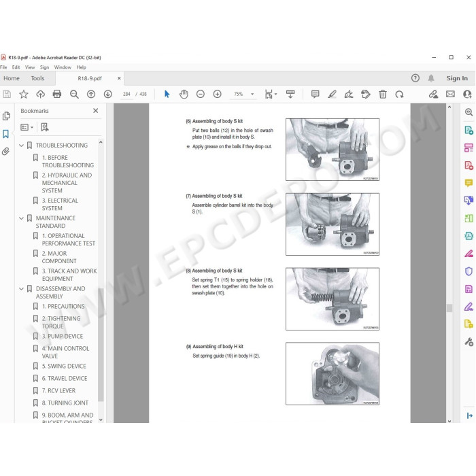
Task: Click the Save file icon
Action: 7,94
